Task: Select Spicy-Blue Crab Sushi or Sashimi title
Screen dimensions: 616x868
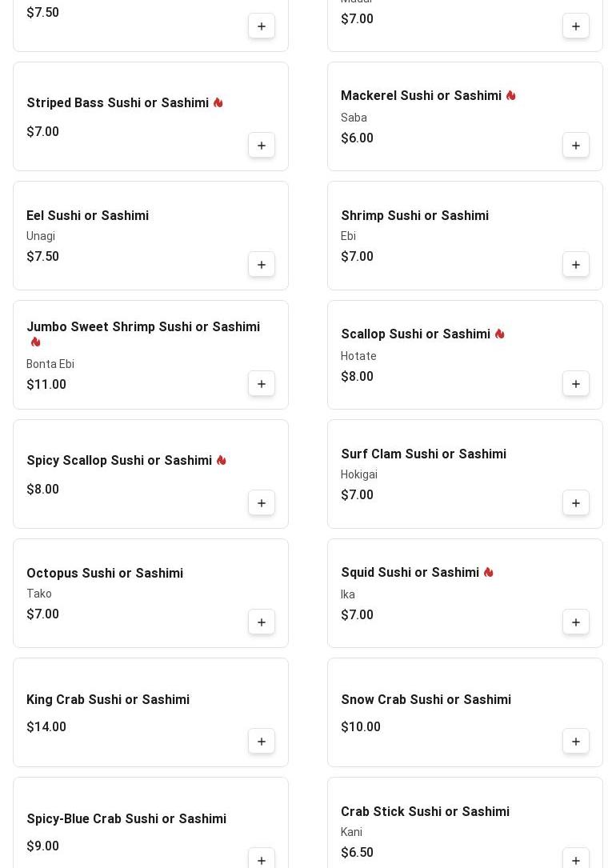Action: (x=126, y=819)
